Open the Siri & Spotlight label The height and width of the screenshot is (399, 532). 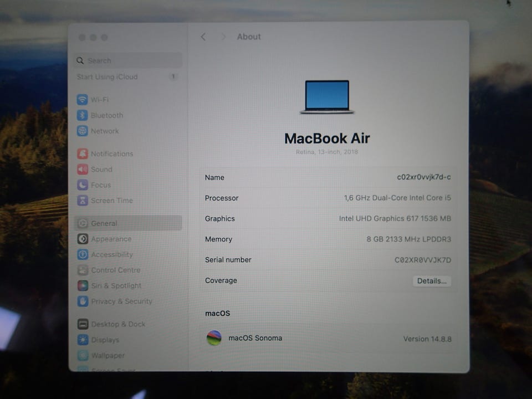pos(116,286)
